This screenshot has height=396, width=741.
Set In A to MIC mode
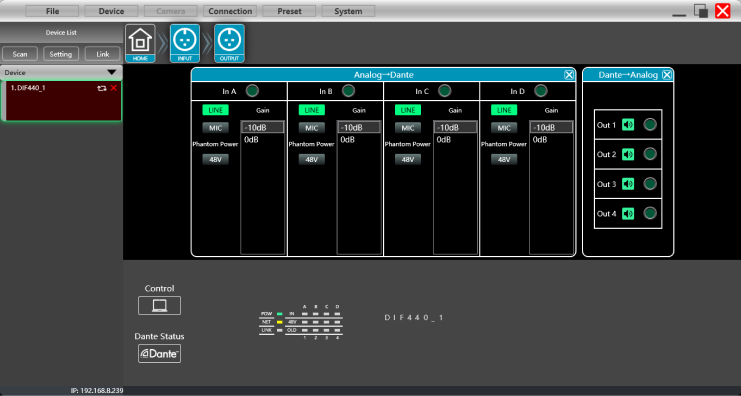point(215,128)
